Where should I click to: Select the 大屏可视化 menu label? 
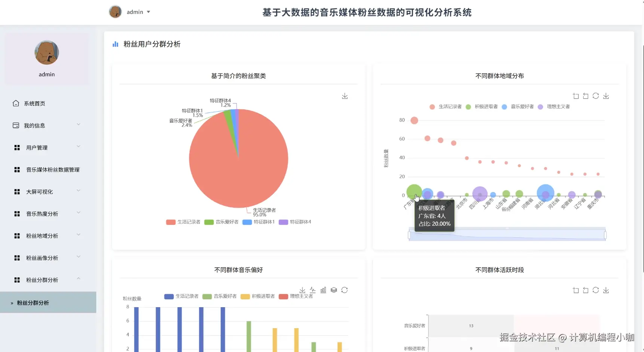tap(39, 192)
